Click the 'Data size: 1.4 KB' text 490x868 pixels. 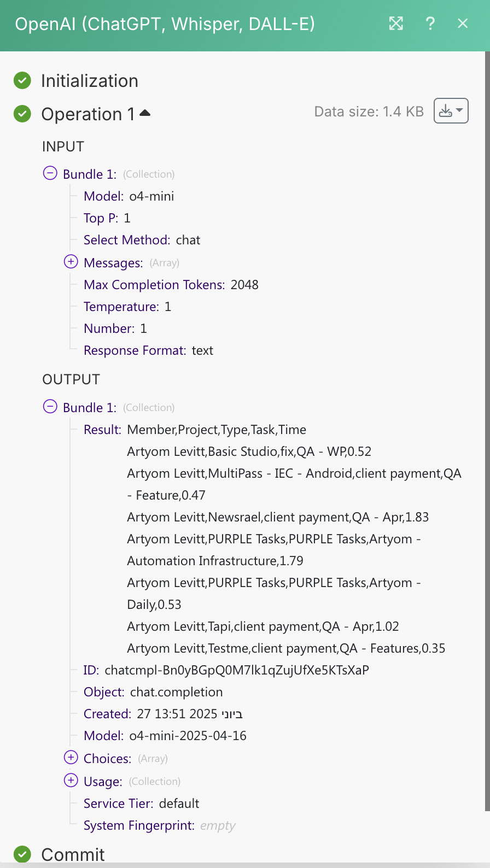(369, 112)
